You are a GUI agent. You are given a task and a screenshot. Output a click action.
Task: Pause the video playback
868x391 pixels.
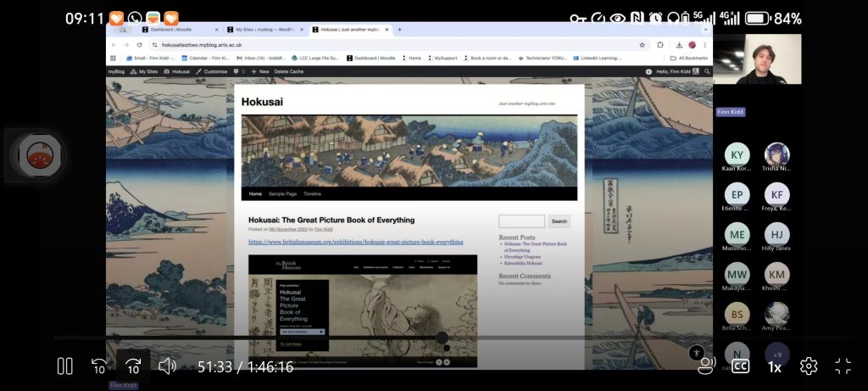tap(64, 366)
